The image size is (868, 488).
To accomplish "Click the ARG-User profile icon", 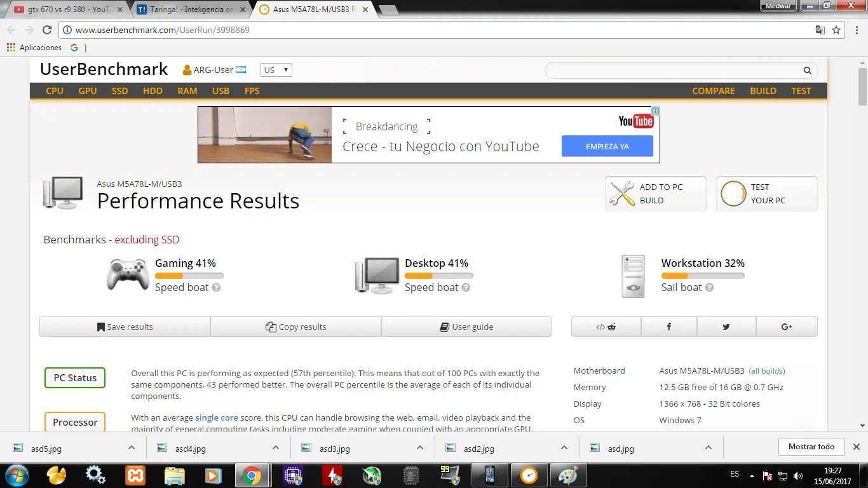I will coord(187,70).
